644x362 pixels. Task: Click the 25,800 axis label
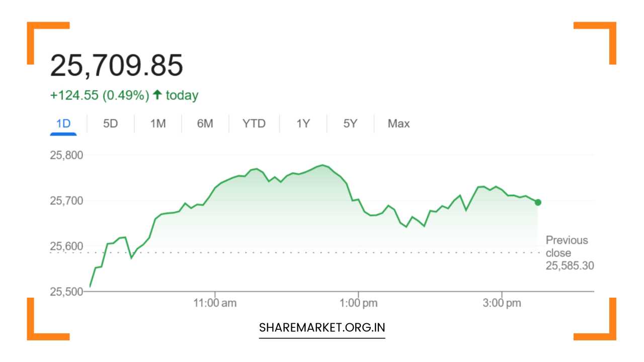click(x=66, y=155)
